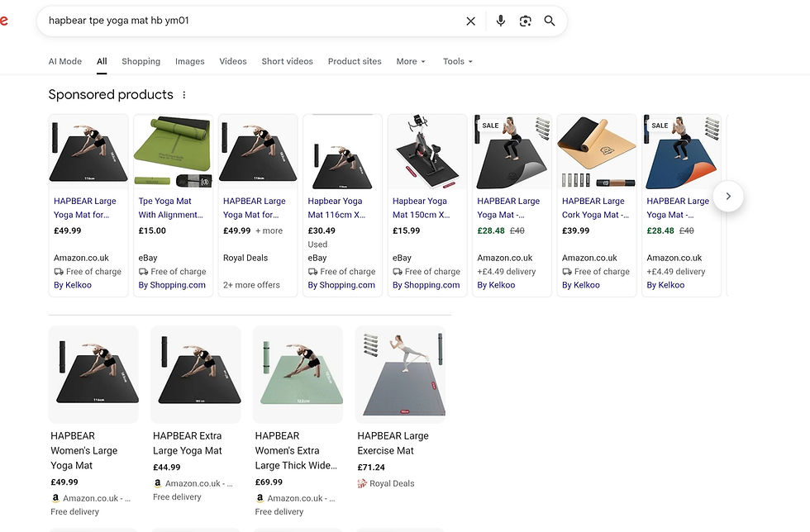810x532 pixels.
Task: Open HAPBEAR Large Exercise Mat result
Action: tap(393, 443)
